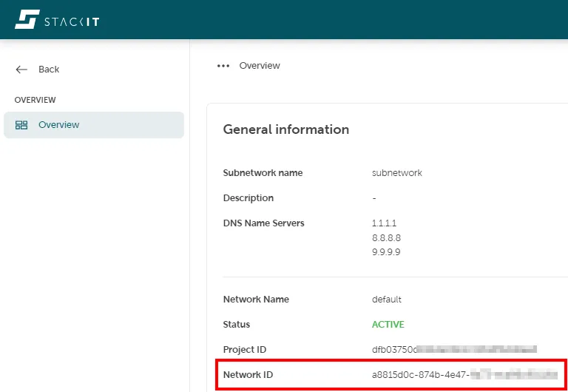Go back using the Back link
This screenshot has width=568, height=392.
pos(49,70)
